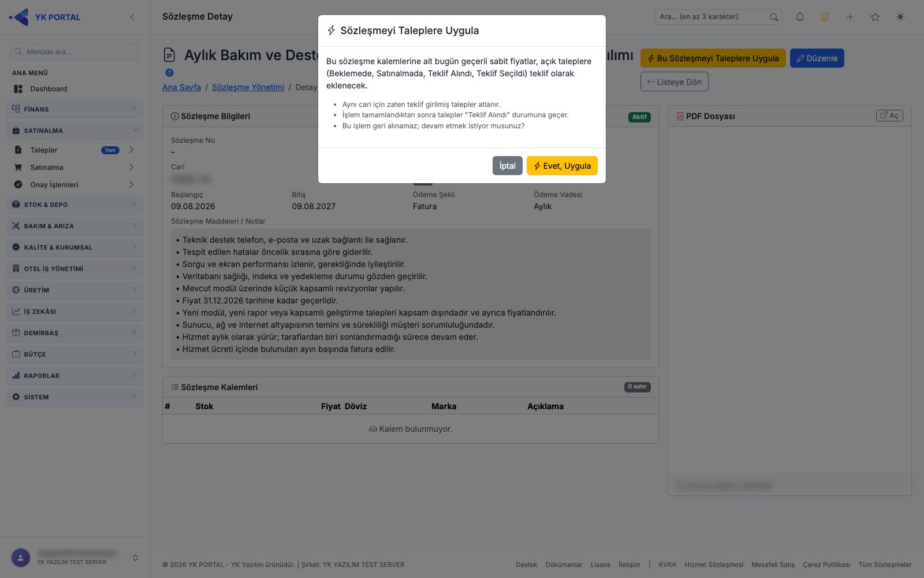Open the Destek footer link
Screen dimensions: 924x578
click(526, 565)
